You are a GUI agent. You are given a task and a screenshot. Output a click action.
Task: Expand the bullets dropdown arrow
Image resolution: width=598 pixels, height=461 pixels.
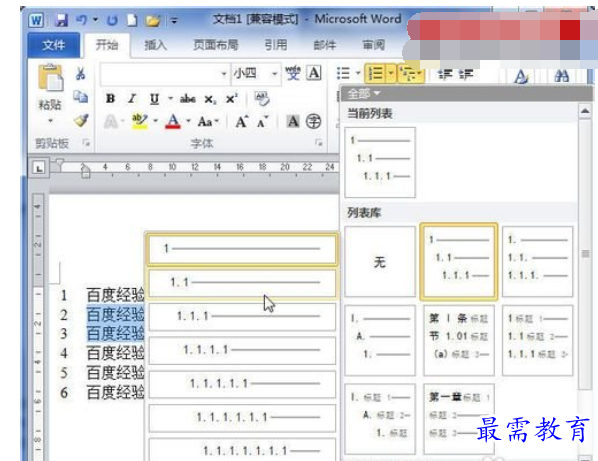click(x=358, y=72)
